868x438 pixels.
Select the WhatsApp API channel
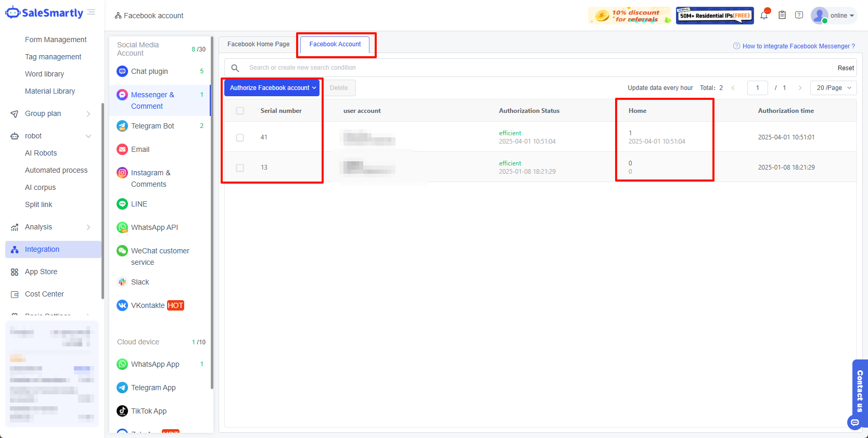[x=154, y=227]
